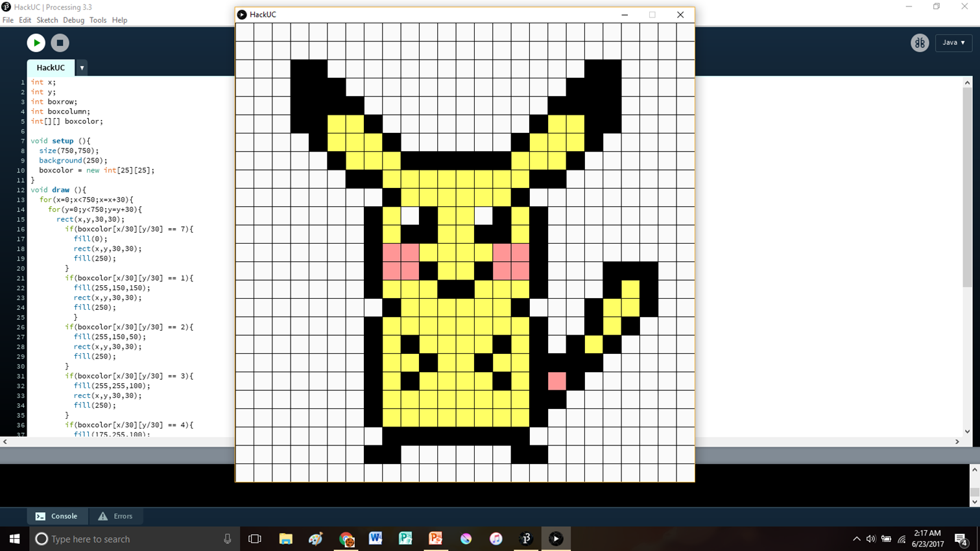
Task: Click the horizontal scrollbar right arrow
Action: point(957,441)
